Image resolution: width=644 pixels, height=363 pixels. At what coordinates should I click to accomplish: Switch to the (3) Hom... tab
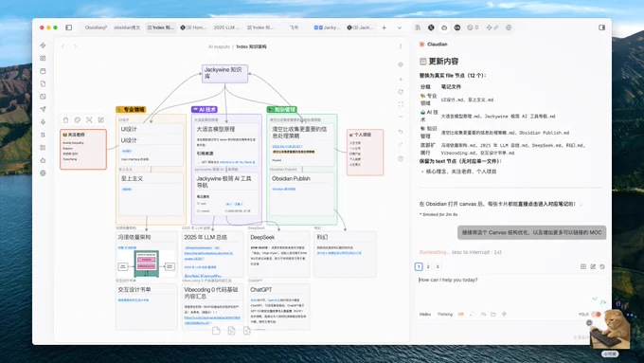click(x=193, y=27)
